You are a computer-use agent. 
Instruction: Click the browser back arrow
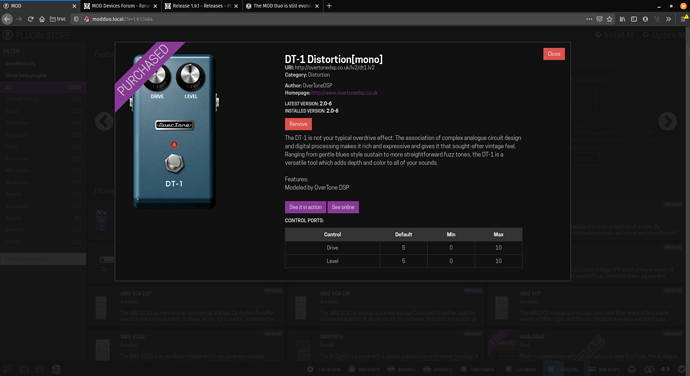(7, 19)
